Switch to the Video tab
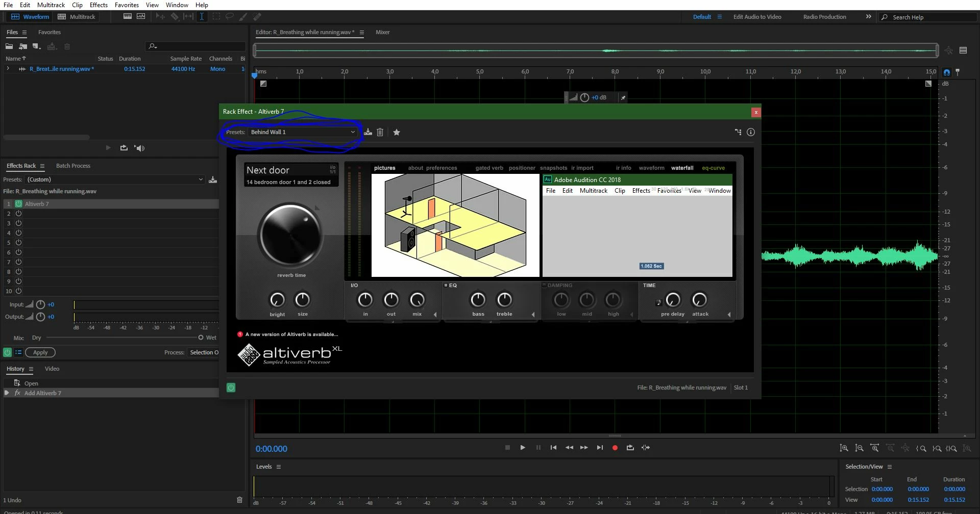The image size is (980, 514). tap(52, 369)
